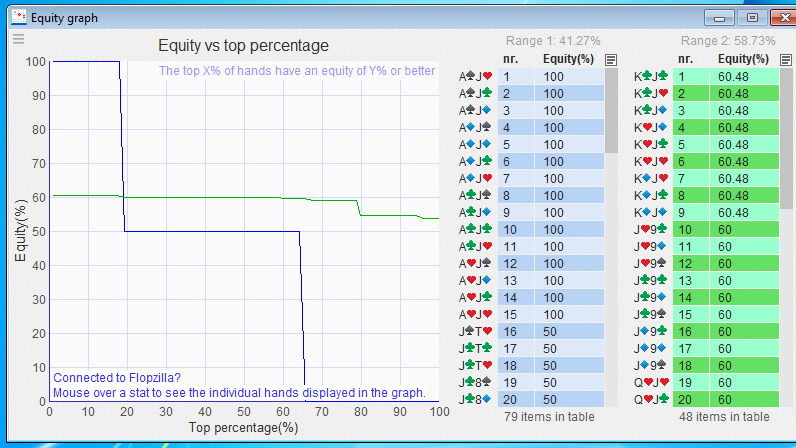796x448 pixels.
Task: Close the Equity graph window
Action: 784,18
